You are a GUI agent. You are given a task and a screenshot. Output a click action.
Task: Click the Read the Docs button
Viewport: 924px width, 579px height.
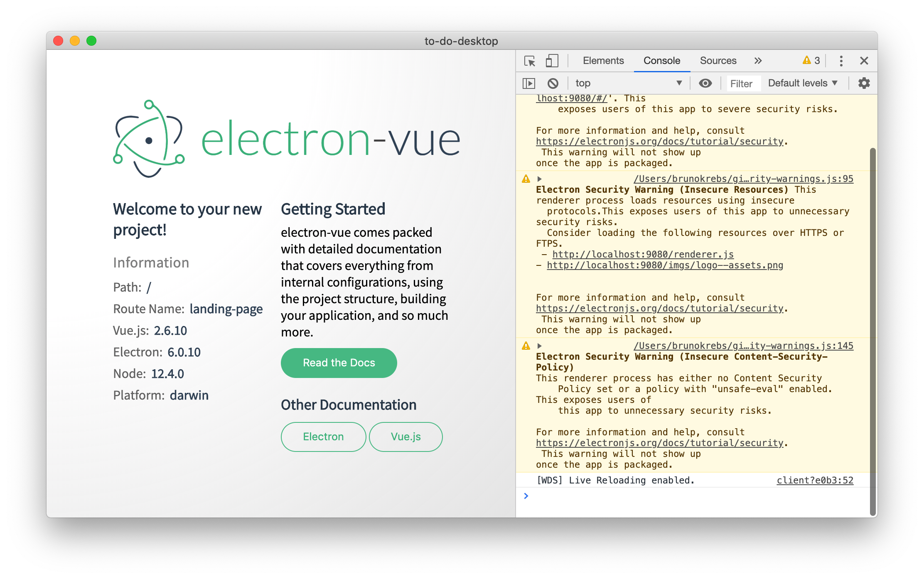click(339, 363)
